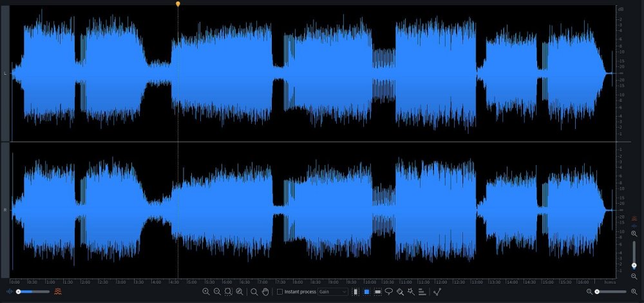Screen dimensions: 644x303
Task: Click the reset zoom to fit icon
Action: pos(240,292)
